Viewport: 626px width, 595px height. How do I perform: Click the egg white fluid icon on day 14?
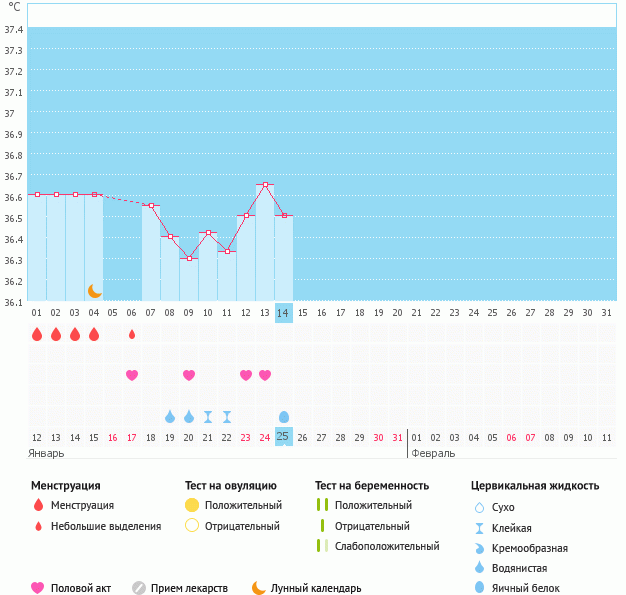(x=284, y=416)
